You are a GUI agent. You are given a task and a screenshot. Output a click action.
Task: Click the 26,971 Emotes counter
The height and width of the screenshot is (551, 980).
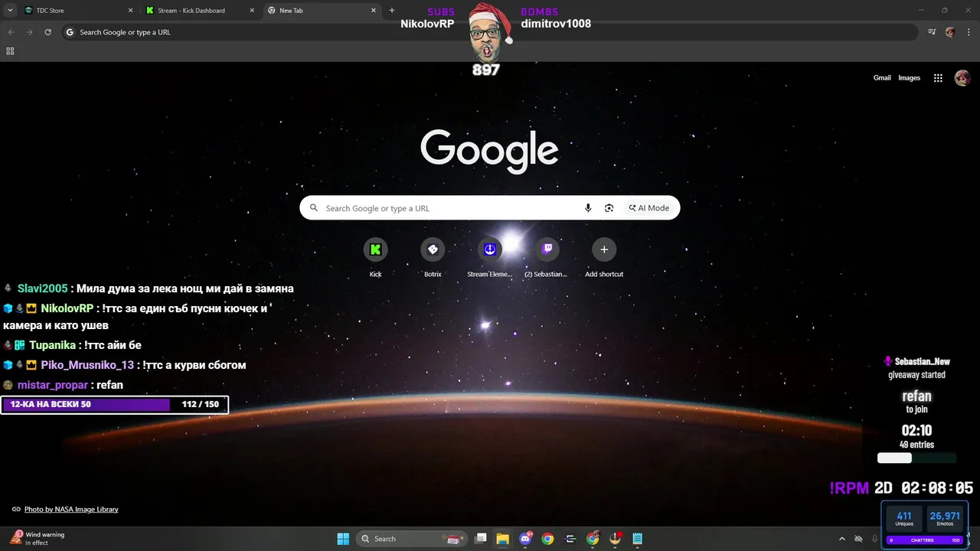[945, 518]
